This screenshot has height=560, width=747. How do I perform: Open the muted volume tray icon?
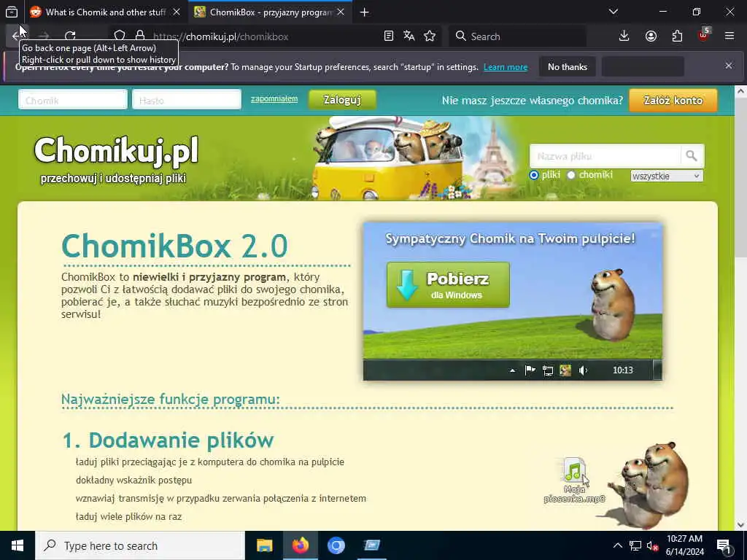coord(652,545)
